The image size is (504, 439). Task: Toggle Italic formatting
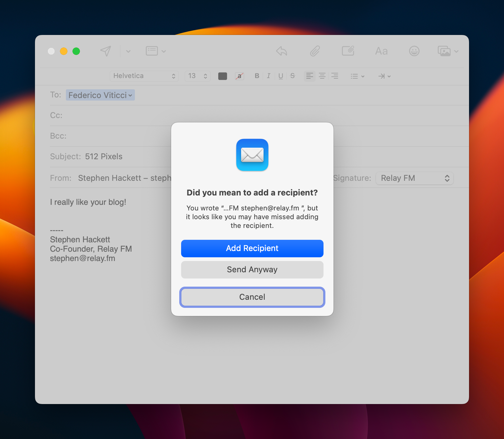click(x=269, y=76)
